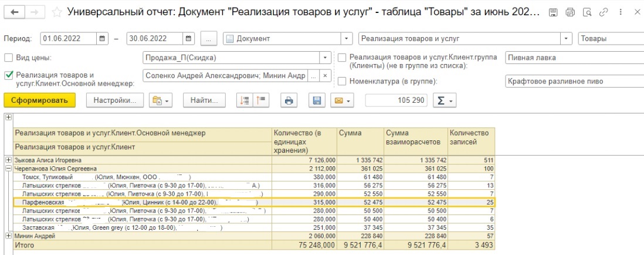Open the Реализация товаров и услуг dropdown
Screen dimensions: 644x255
point(566,39)
